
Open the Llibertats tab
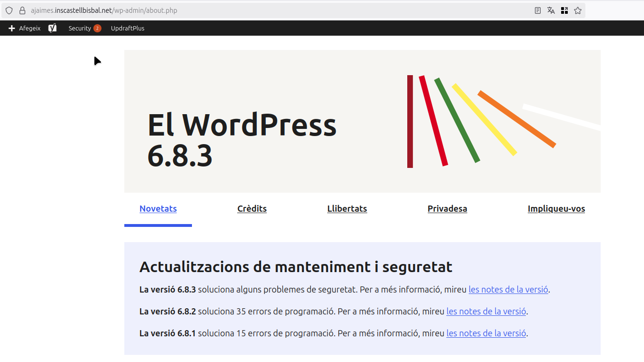point(347,209)
